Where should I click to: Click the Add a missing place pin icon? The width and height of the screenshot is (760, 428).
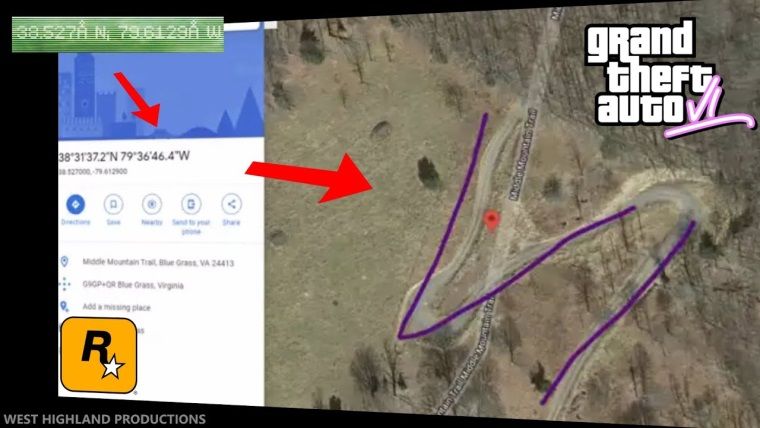click(x=64, y=306)
